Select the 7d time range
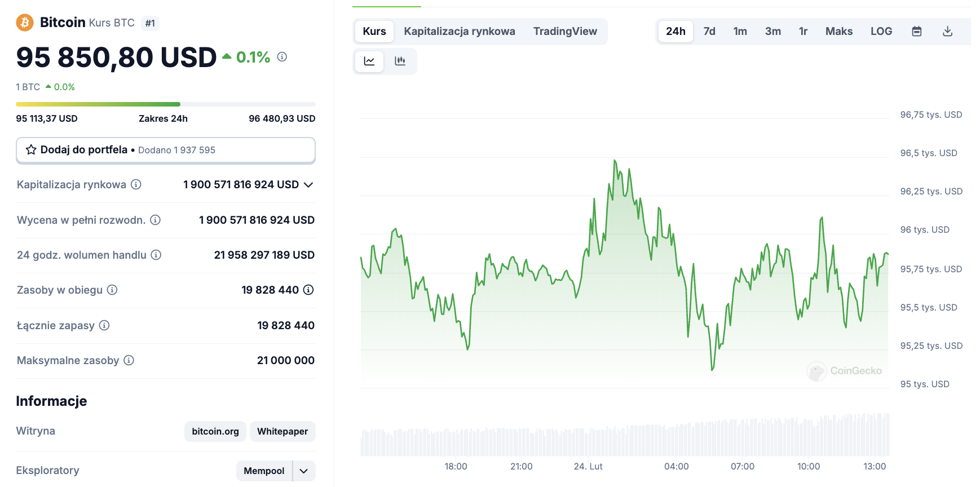 tap(709, 31)
